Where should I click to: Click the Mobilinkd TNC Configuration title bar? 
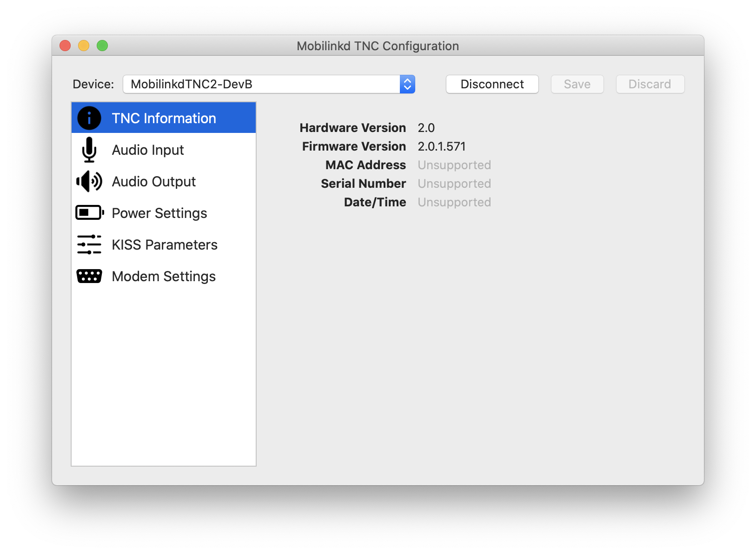click(378, 46)
